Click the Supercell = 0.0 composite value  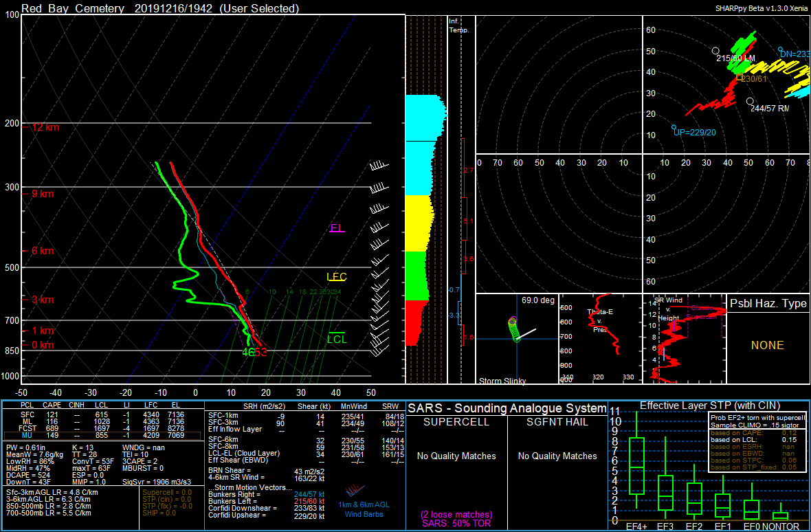[166, 492]
